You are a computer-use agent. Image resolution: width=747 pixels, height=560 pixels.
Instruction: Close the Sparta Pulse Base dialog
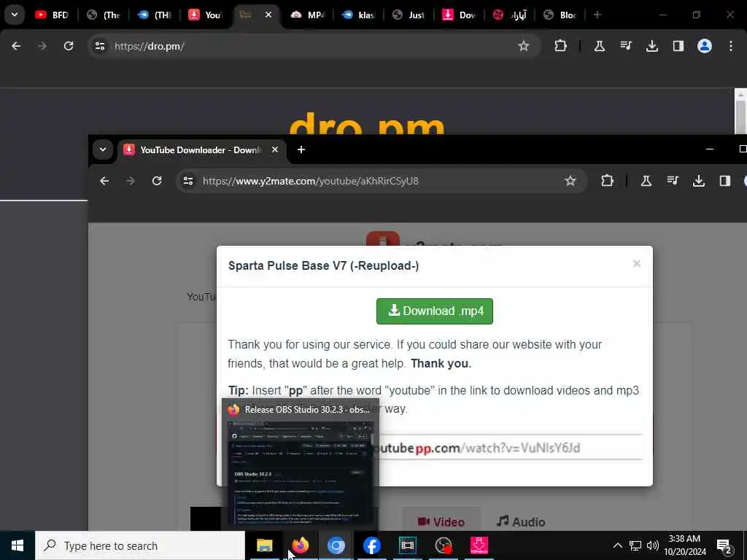pos(636,264)
